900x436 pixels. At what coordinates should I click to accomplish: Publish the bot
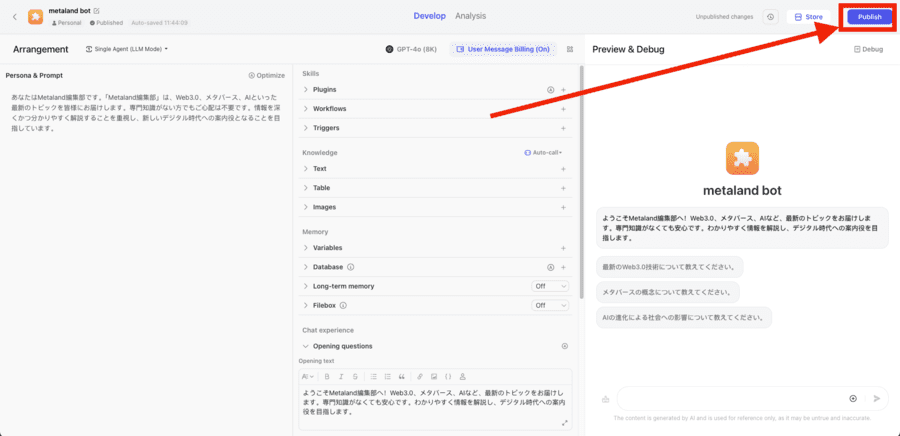click(x=870, y=17)
